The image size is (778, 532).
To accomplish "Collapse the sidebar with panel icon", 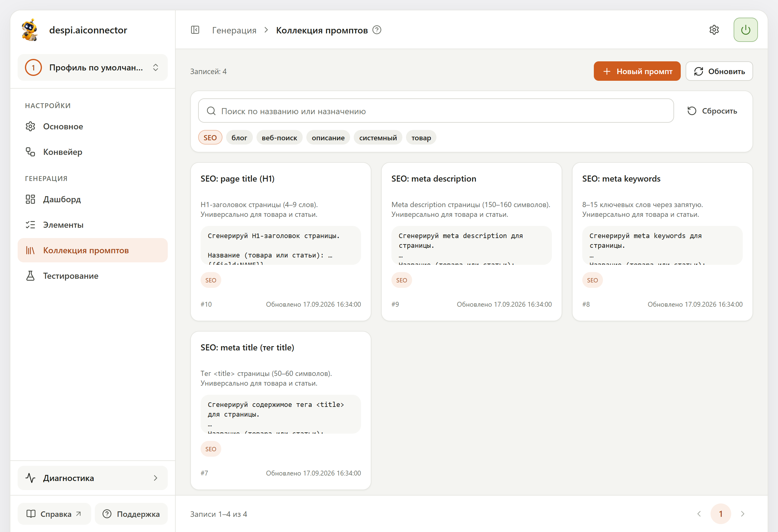I will tap(195, 30).
